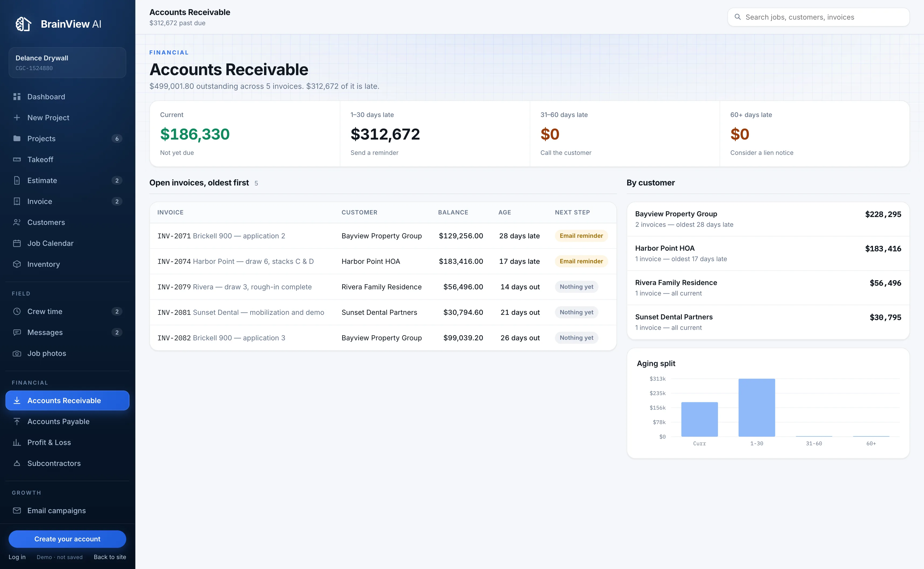The width and height of the screenshot is (924, 569).
Task: Click the Job Calendar icon
Action: coord(17,243)
